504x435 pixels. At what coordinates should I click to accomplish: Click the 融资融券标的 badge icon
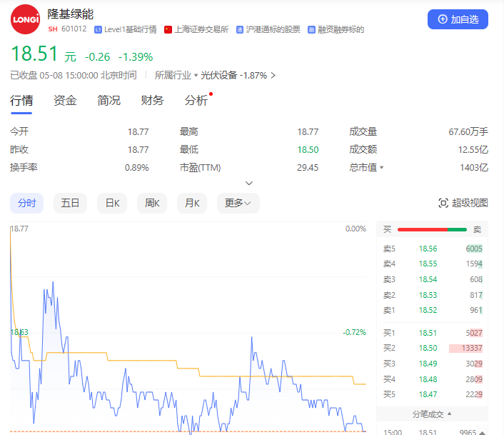(311, 30)
